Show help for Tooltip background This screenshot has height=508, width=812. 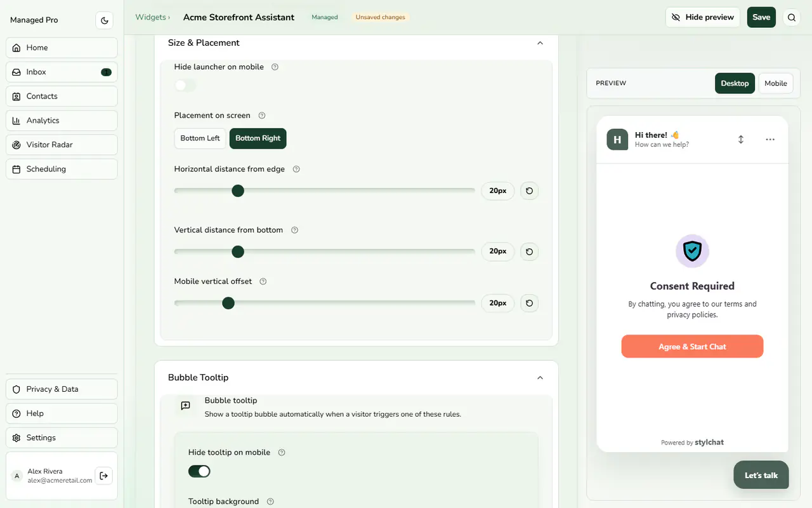point(270,502)
